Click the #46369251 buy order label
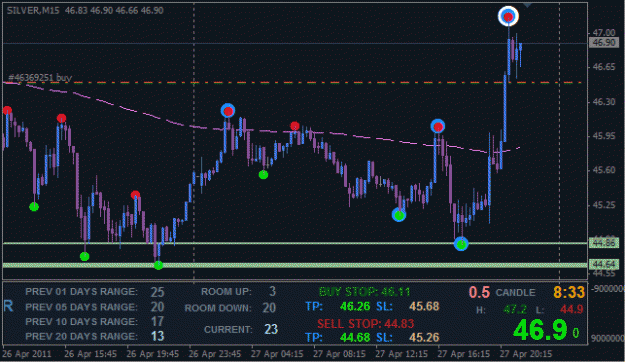Screen dimensions: 625x362 [40, 77]
